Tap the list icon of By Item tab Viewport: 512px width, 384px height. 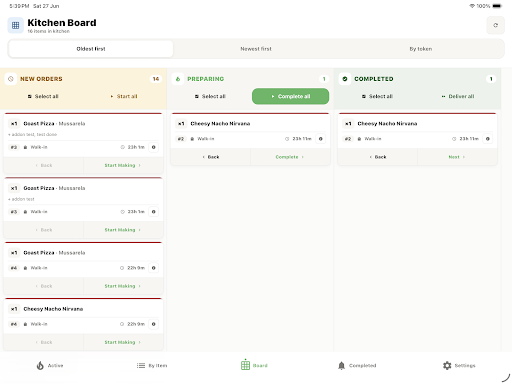point(141,365)
